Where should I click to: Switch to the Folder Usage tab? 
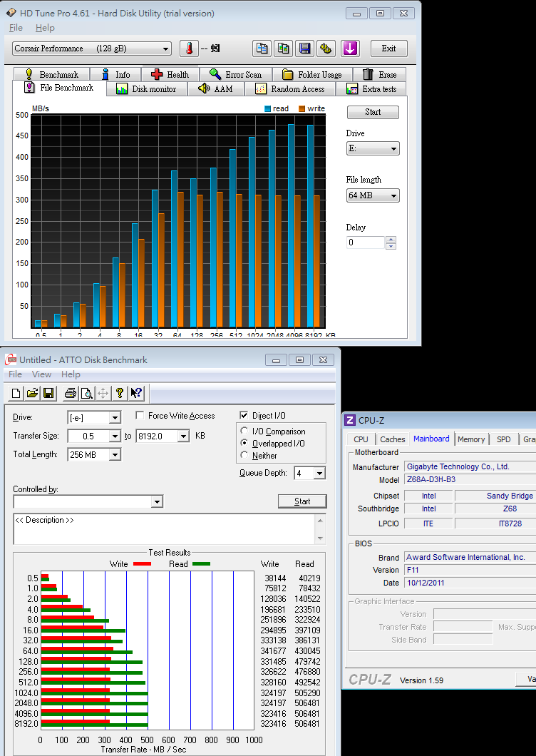[x=313, y=74]
